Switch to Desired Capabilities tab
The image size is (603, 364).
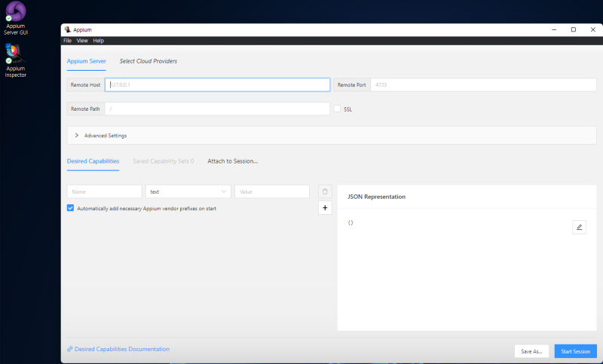pyautogui.click(x=93, y=161)
